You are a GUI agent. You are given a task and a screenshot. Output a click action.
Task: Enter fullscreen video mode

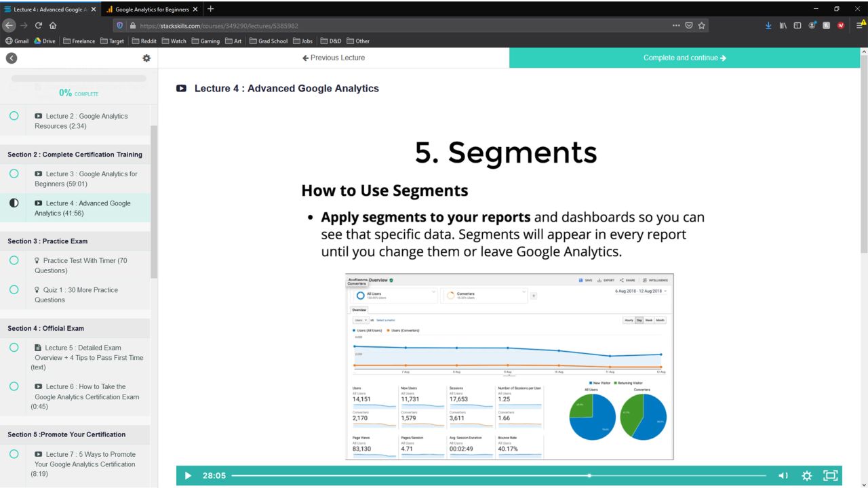830,476
